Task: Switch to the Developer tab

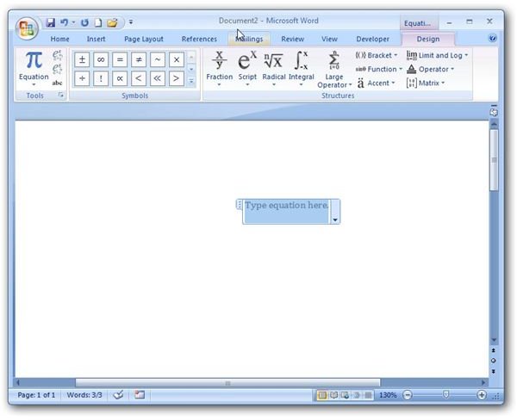Action: tap(372, 39)
